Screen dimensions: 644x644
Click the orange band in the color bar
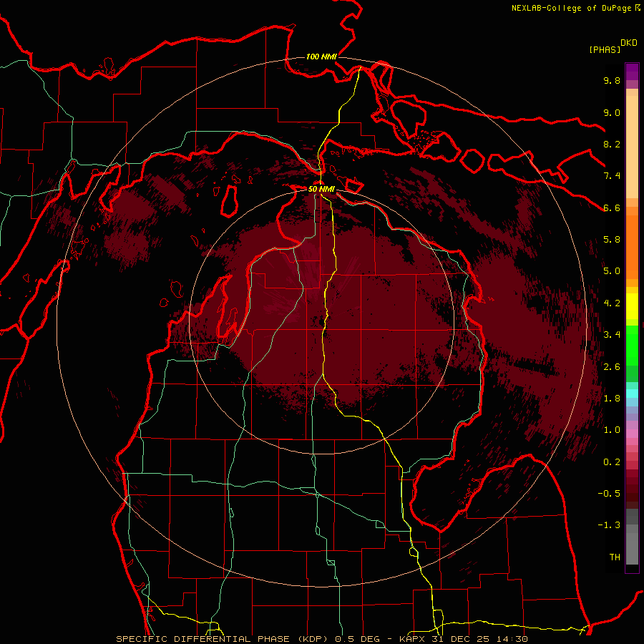tap(632, 246)
